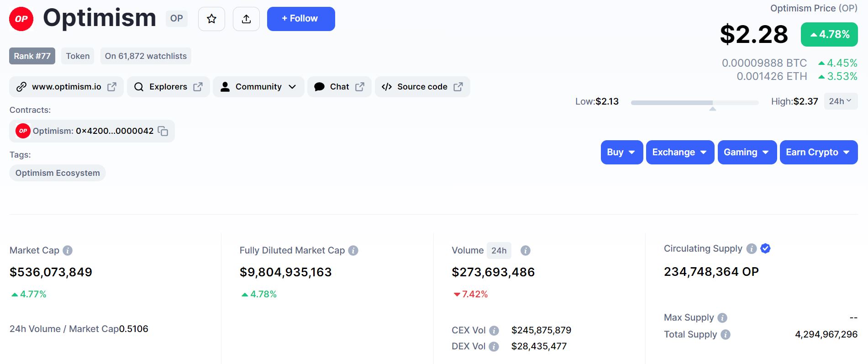Click the Low:$2.13 label
The image size is (868, 364).
[x=597, y=101]
